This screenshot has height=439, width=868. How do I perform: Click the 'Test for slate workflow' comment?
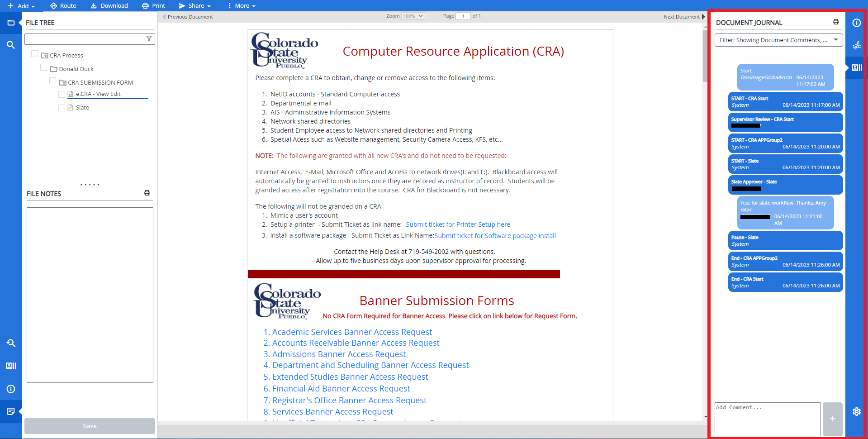[786, 213]
